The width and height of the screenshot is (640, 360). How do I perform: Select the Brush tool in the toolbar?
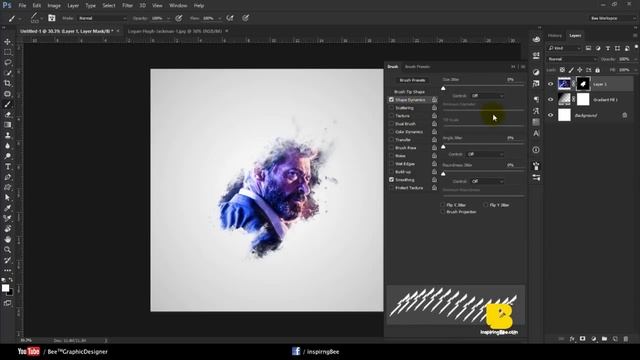pyautogui.click(x=7, y=104)
